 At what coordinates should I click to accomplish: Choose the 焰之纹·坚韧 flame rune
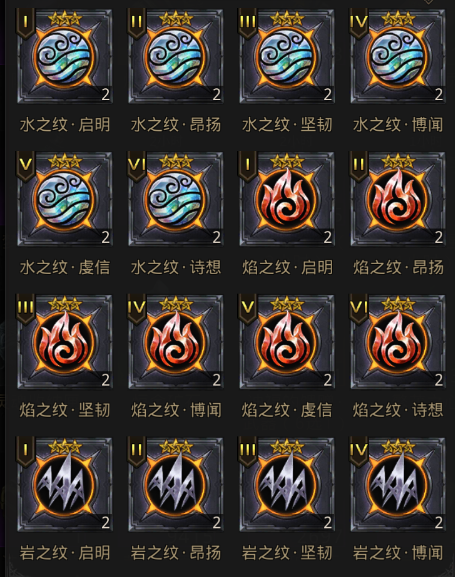coord(64,342)
